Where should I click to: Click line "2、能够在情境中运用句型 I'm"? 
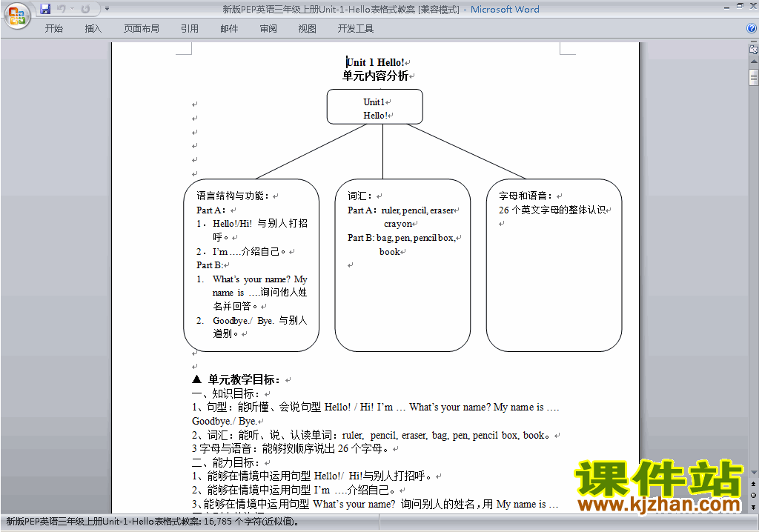[294, 490]
